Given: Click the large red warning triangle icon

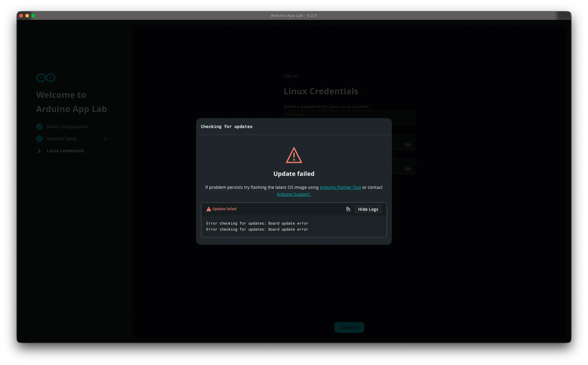Looking at the screenshot, I should (x=294, y=155).
